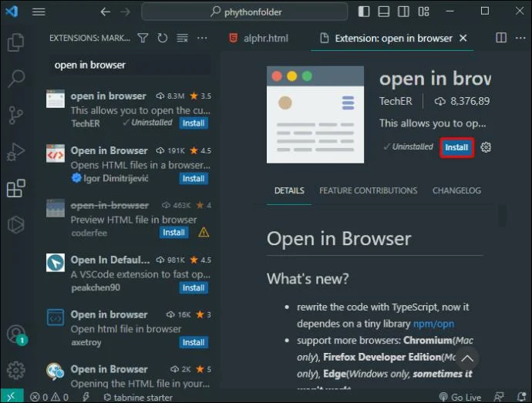Install axetroy's Open in browser
The height and width of the screenshot is (403, 532).
click(x=194, y=342)
